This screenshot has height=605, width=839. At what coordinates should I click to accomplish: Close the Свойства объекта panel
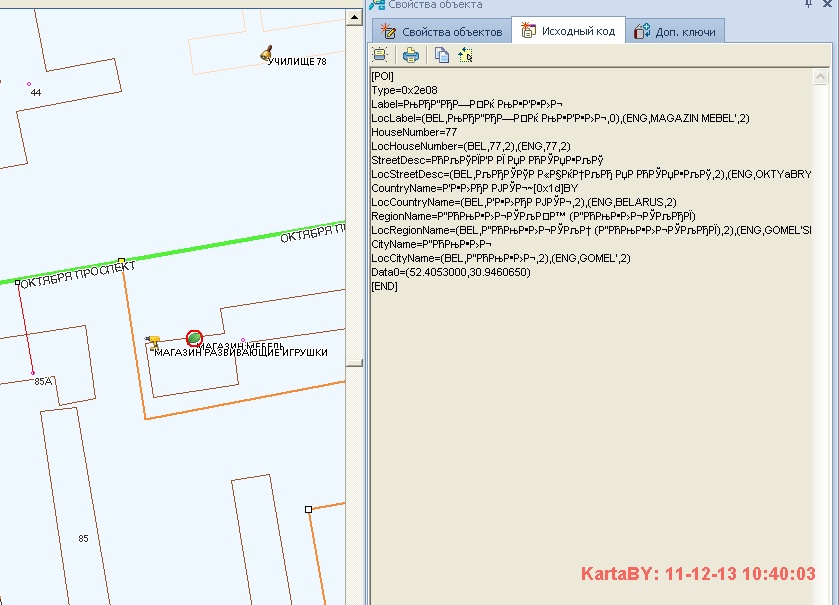(x=829, y=5)
